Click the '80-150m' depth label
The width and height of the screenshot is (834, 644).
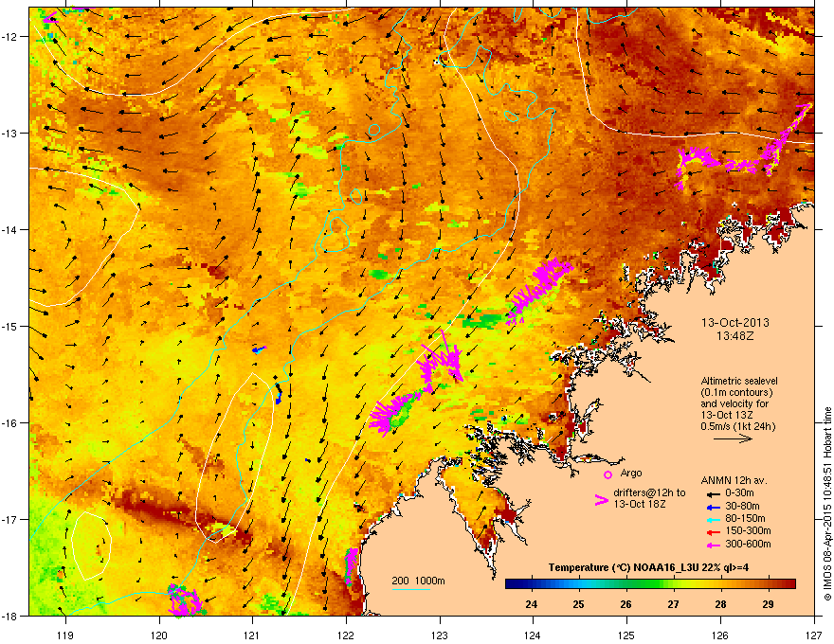click(745, 518)
